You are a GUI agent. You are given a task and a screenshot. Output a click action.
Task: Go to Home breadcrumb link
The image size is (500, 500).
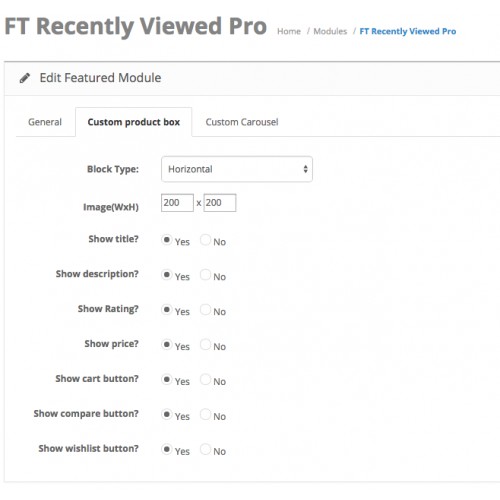pos(289,31)
